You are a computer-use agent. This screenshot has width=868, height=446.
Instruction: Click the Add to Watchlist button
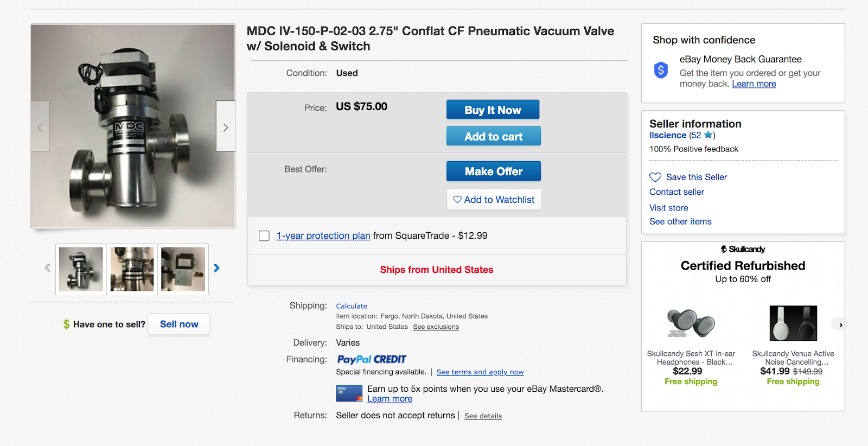[494, 200]
